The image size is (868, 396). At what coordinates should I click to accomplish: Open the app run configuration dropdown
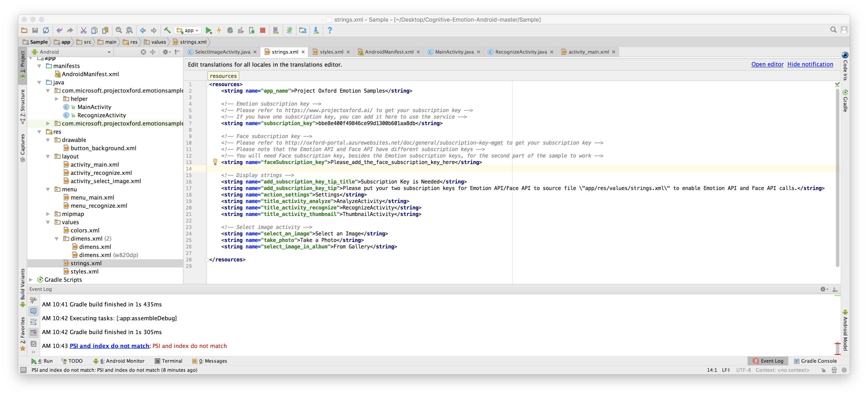(188, 30)
